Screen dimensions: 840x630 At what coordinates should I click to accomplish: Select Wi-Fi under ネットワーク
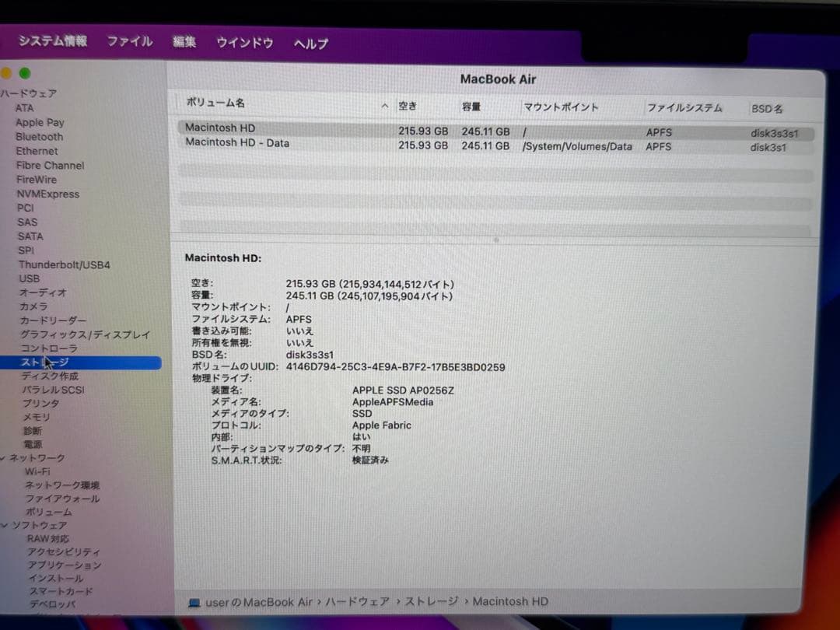click(x=39, y=471)
